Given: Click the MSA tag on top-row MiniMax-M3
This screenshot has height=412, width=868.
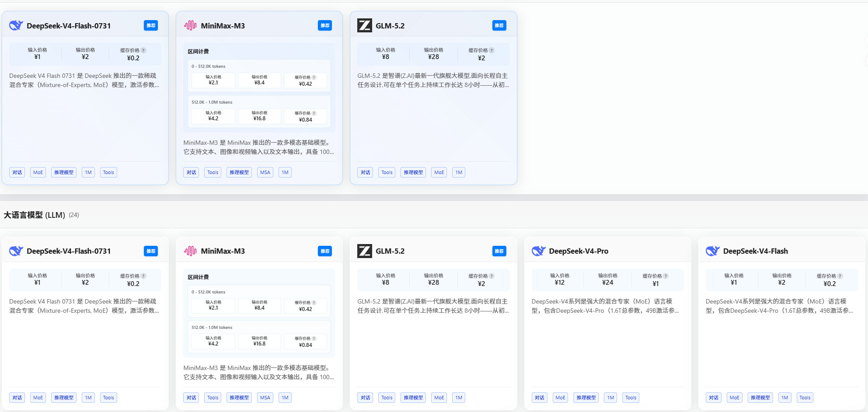Looking at the screenshot, I should point(265,172).
